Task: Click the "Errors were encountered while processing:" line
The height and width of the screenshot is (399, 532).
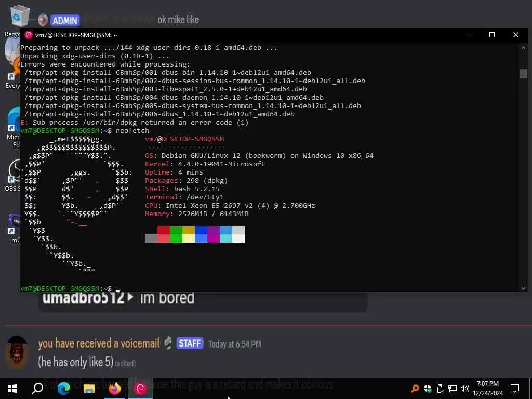Action: [x=105, y=64]
